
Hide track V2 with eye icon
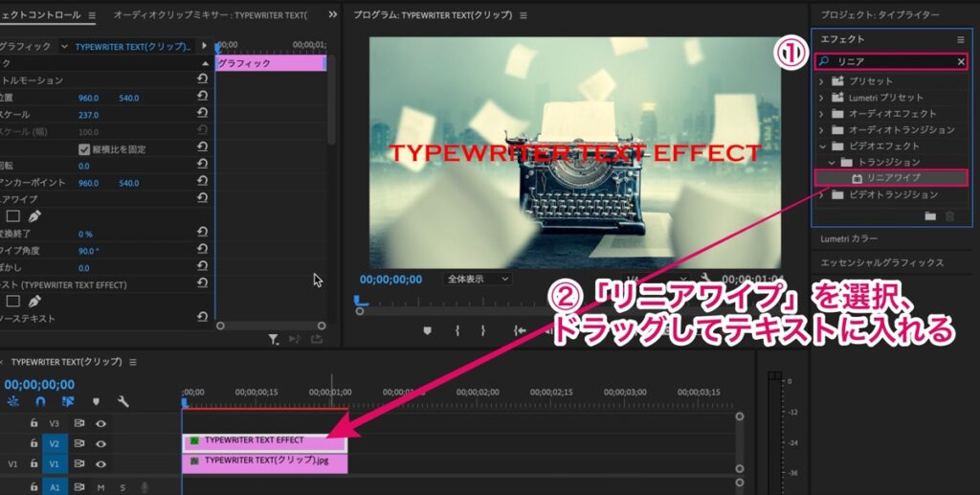tap(100, 443)
